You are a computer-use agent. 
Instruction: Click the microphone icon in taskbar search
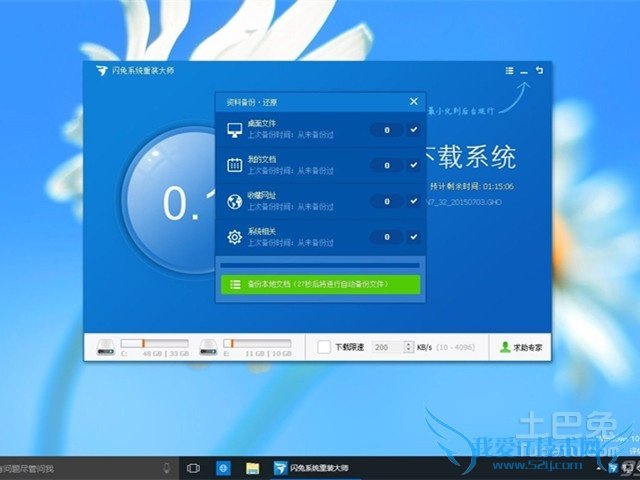(x=166, y=468)
